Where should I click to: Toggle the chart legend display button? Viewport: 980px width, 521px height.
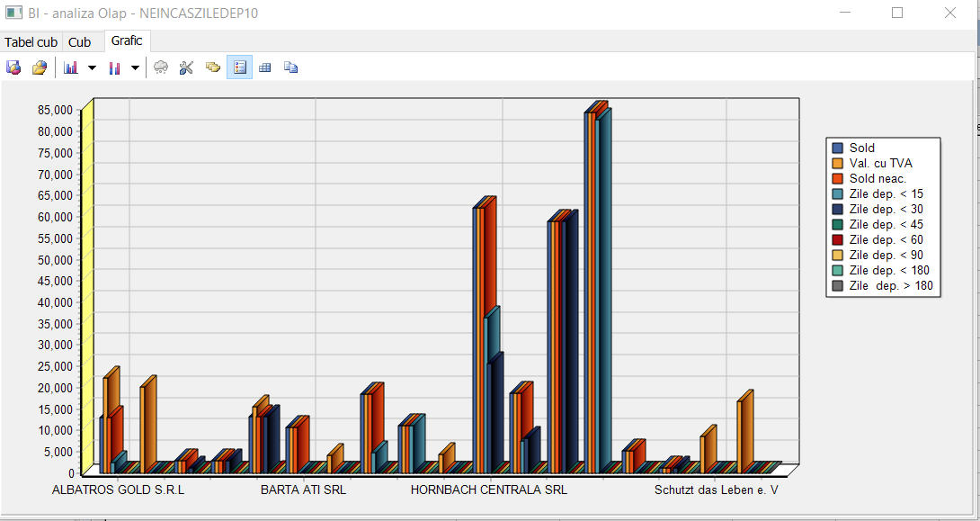239,67
